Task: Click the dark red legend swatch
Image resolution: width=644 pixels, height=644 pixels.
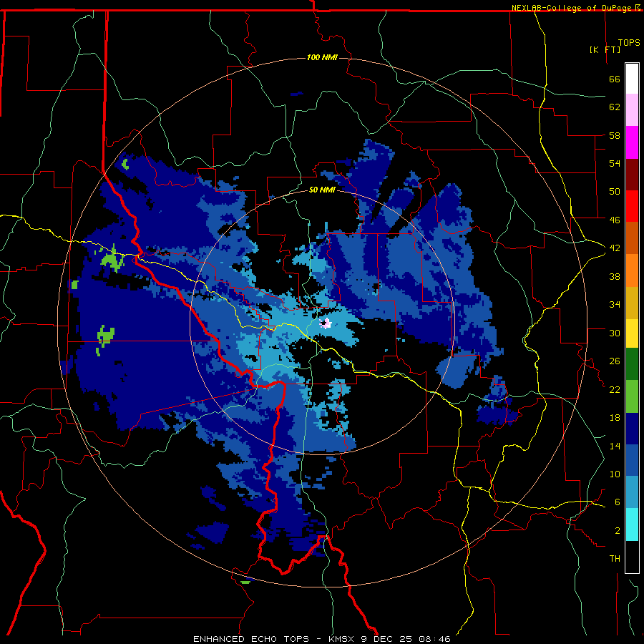Action: coord(632,174)
